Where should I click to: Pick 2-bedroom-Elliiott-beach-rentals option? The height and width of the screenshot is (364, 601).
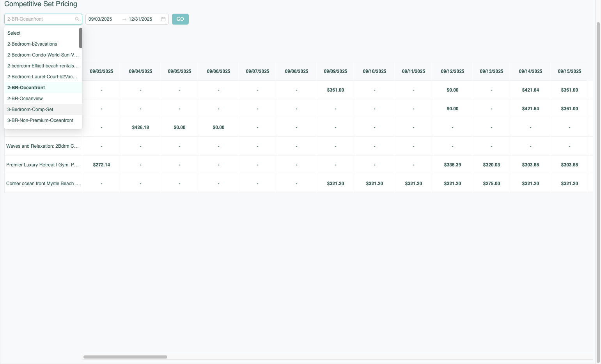(42, 66)
